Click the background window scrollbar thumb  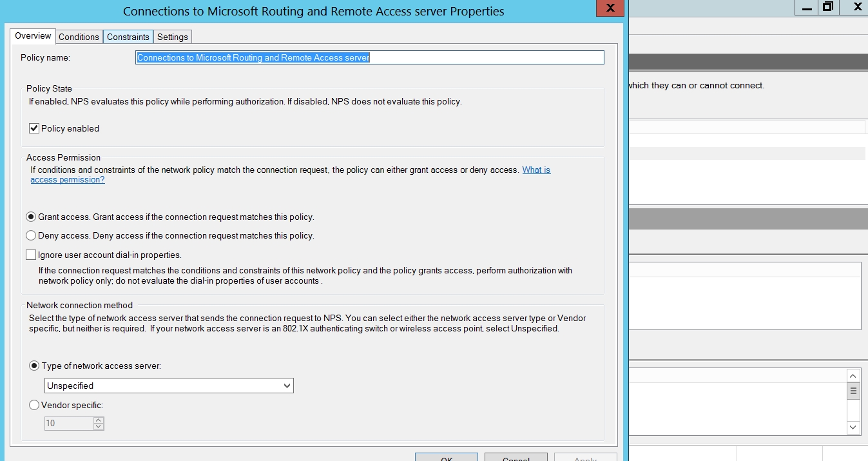853,391
